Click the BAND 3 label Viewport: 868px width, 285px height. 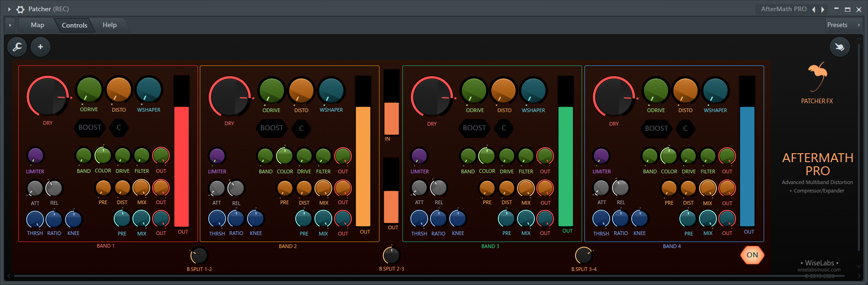pyautogui.click(x=490, y=246)
